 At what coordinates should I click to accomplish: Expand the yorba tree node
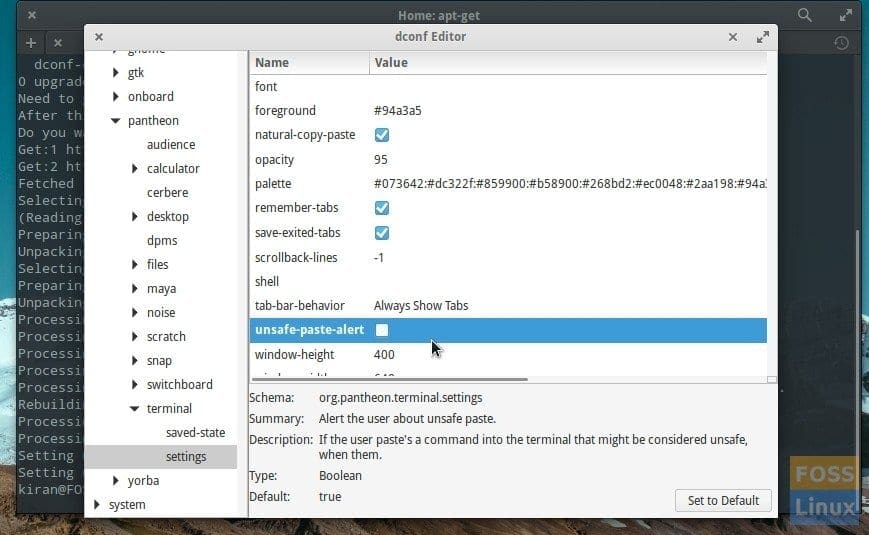click(x=115, y=480)
